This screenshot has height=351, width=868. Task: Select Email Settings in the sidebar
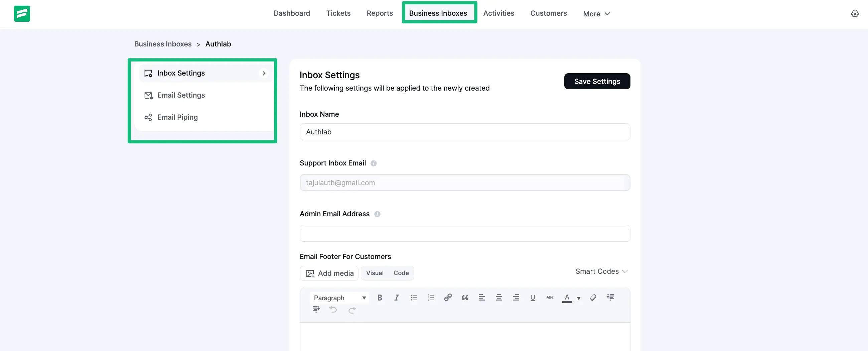point(181,95)
